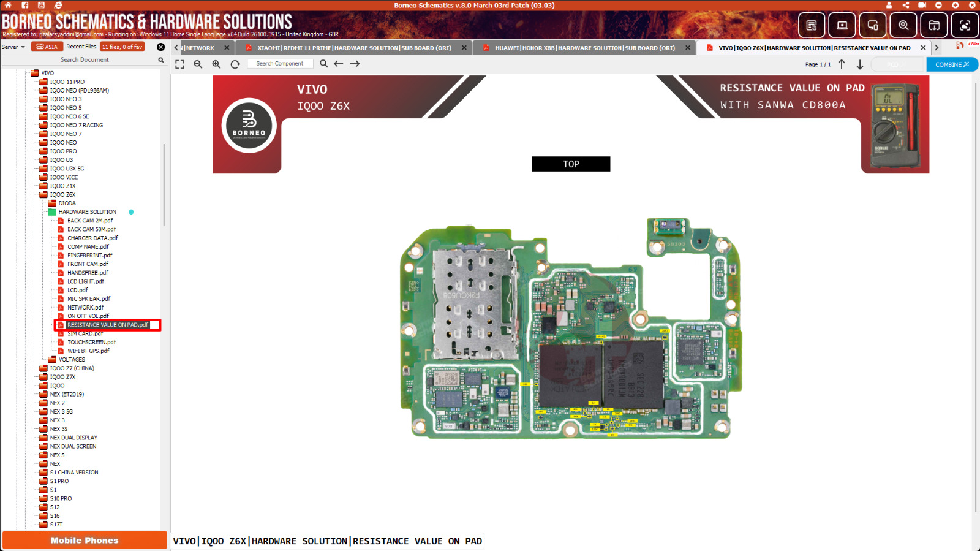Open the 11 files favorites button
980x551 pixels.
click(123, 47)
